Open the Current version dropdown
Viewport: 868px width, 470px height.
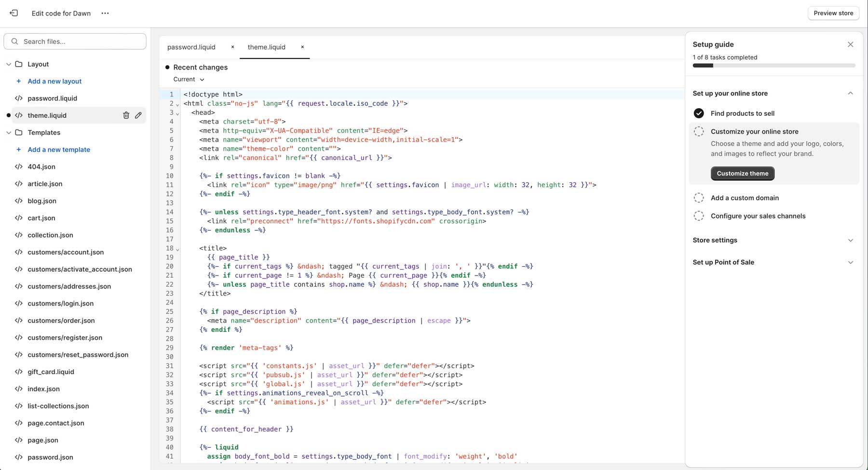pyautogui.click(x=189, y=79)
